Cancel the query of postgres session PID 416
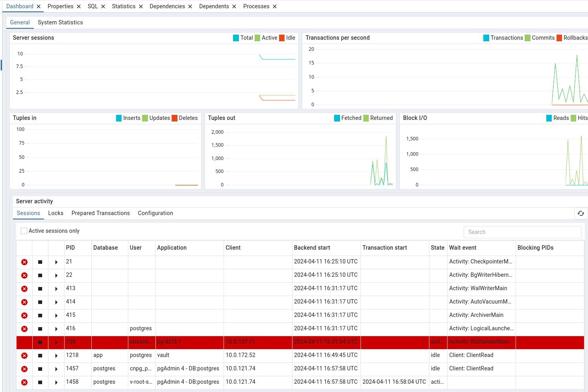Screen dimensions: 588x392 click(24, 329)
